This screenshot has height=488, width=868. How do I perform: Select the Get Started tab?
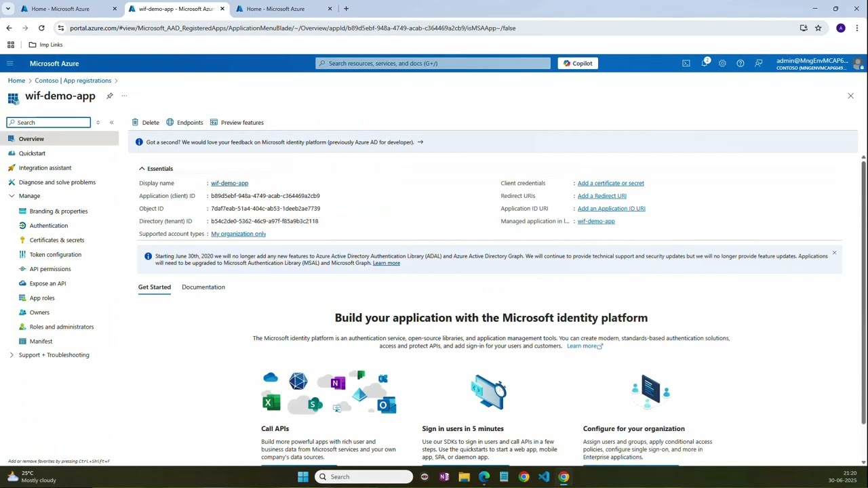click(x=155, y=287)
